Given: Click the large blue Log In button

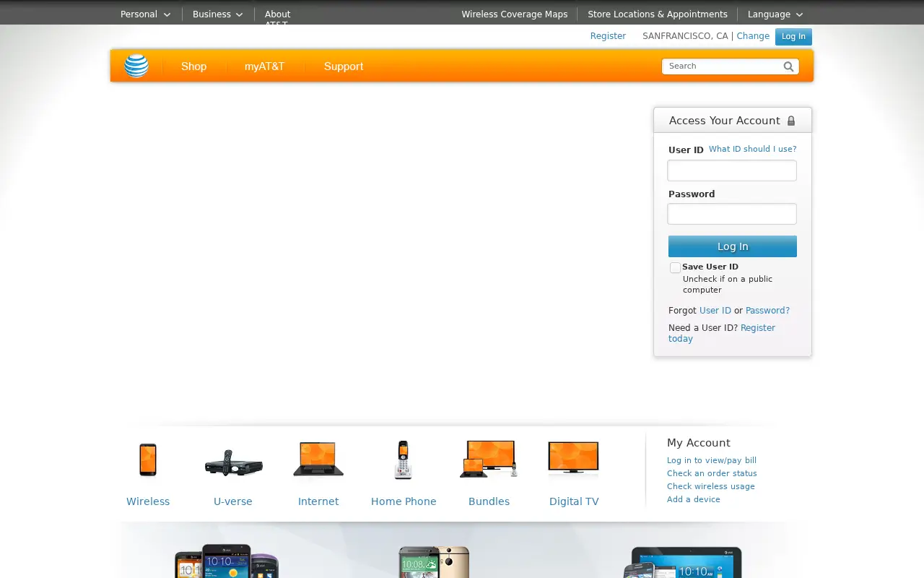Looking at the screenshot, I should (x=733, y=246).
